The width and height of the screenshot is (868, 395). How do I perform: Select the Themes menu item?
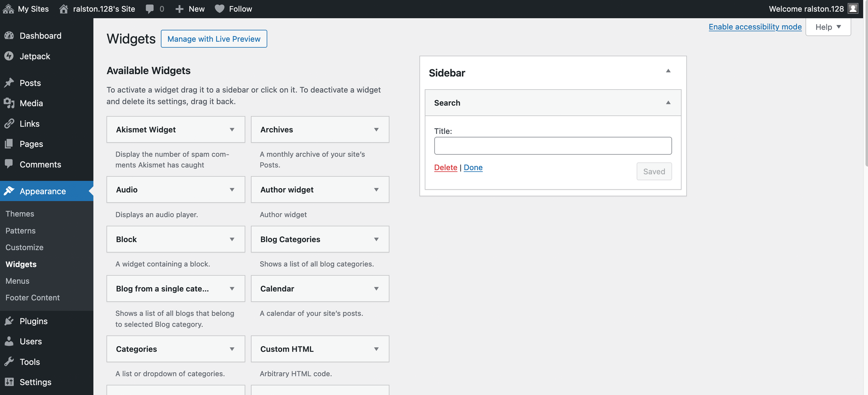point(20,213)
